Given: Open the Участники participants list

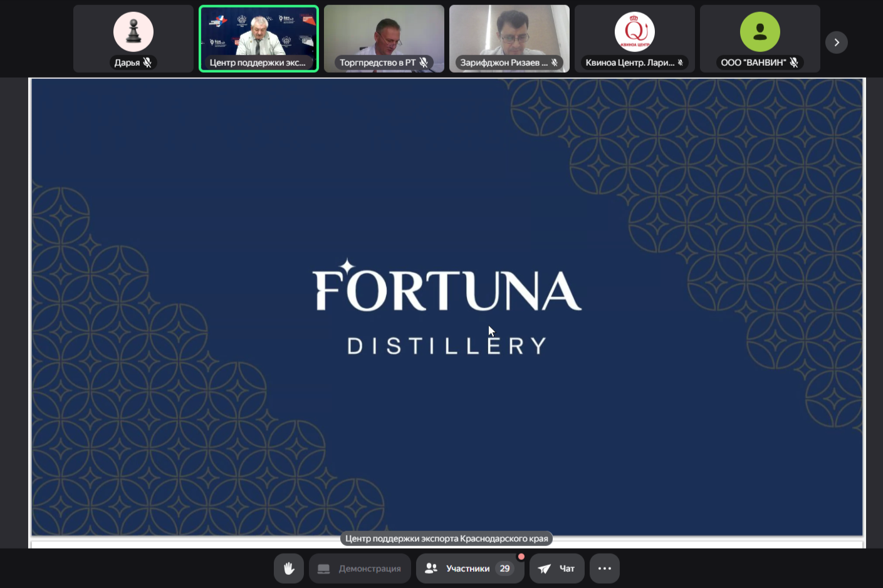Looking at the screenshot, I should [x=468, y=569].
